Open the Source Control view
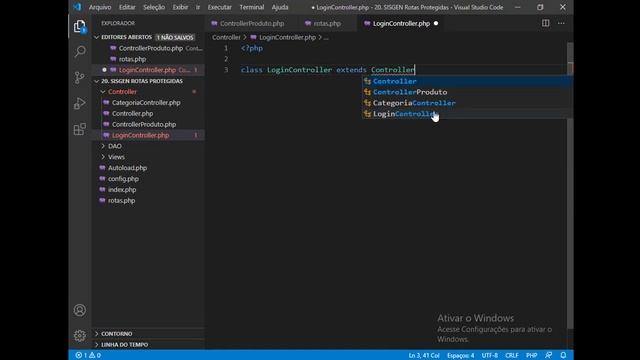Viewport: 640px width, 360px height. click(80, 77)
